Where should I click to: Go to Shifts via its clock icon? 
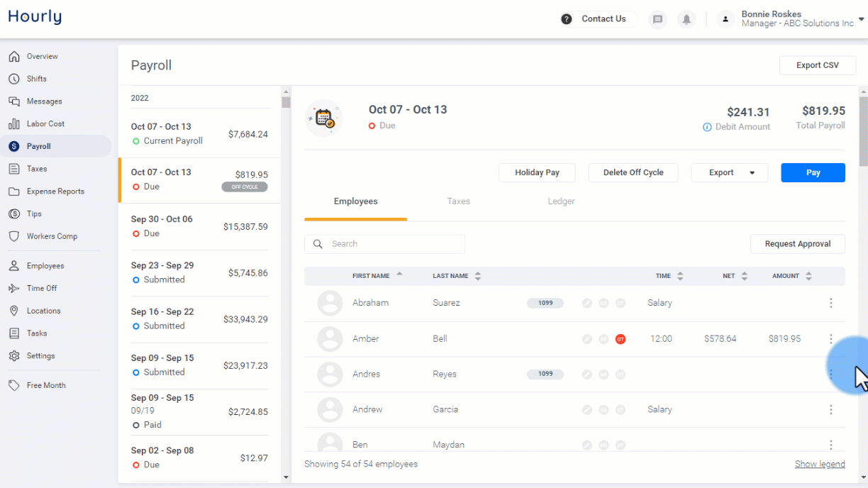[x=14, y=79]
